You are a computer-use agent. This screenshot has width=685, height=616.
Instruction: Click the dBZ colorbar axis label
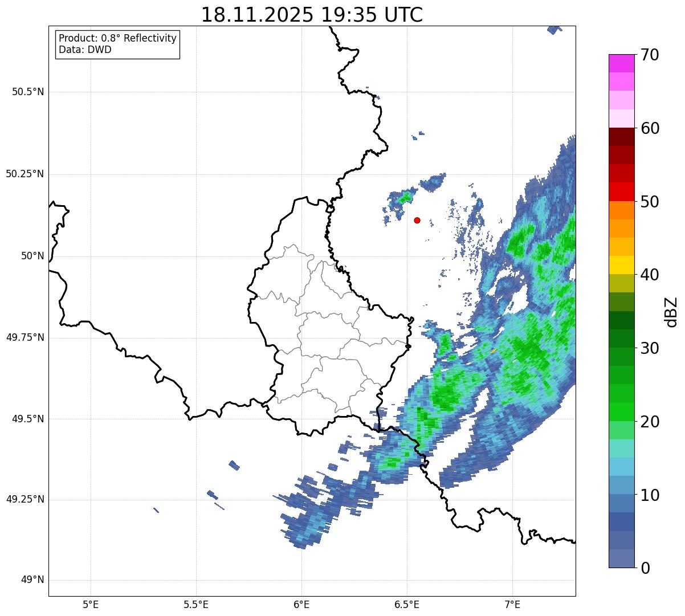[x=671, y=312]
